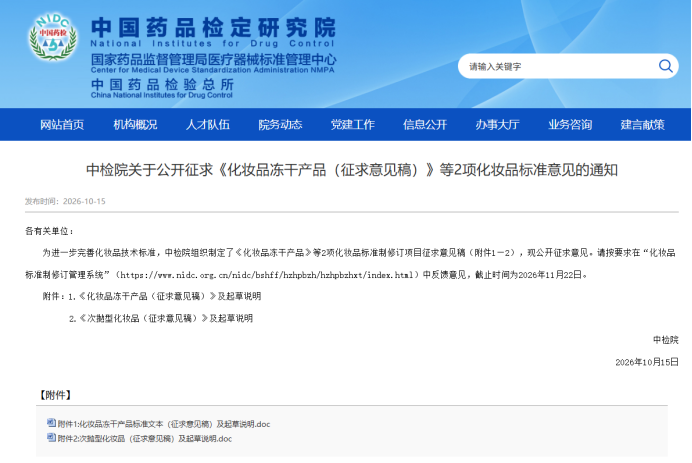This screenshot has width=692, height=463.
Task: Open the 人才队伍 menu item
Action: 207,124
